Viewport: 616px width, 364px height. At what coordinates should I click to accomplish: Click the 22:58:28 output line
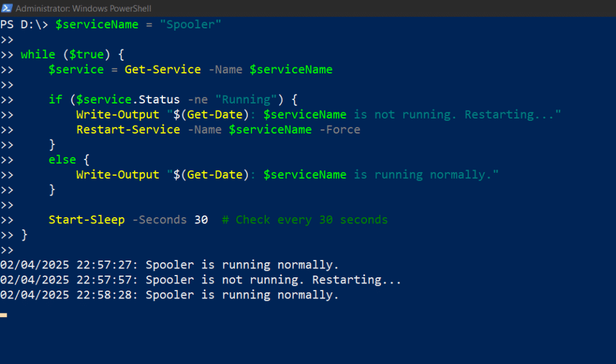click(169, 295)
